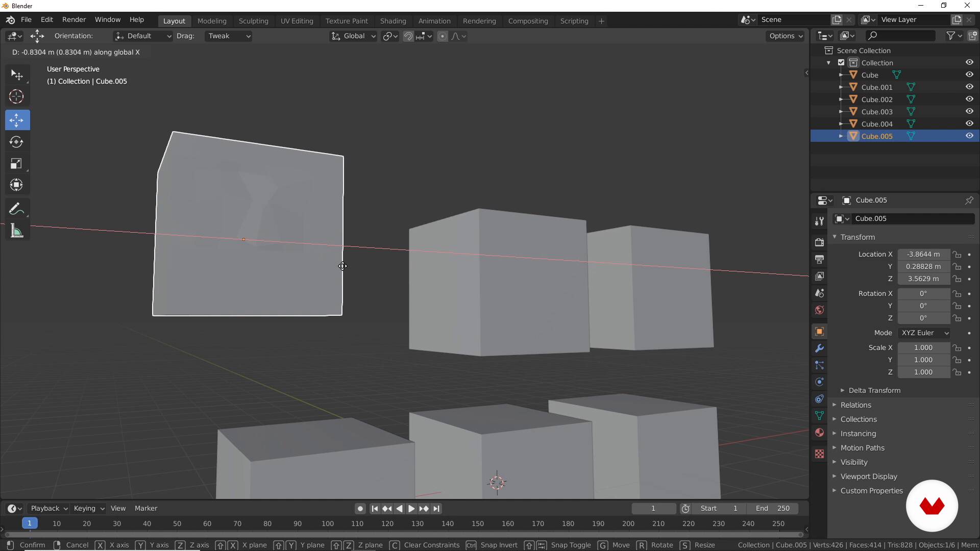Open the timeline Marker menu
Screen dimensions: 980x551
[x=146, y=508]
